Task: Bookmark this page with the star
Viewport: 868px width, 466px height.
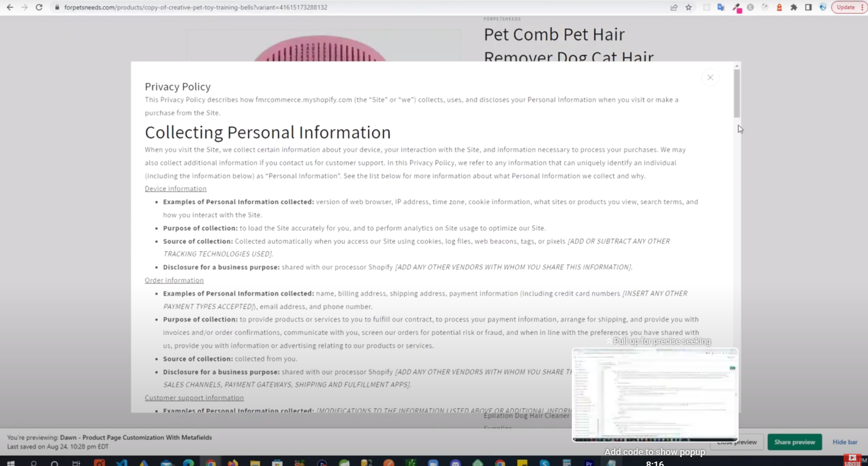Action: click(x=689, y=7)
